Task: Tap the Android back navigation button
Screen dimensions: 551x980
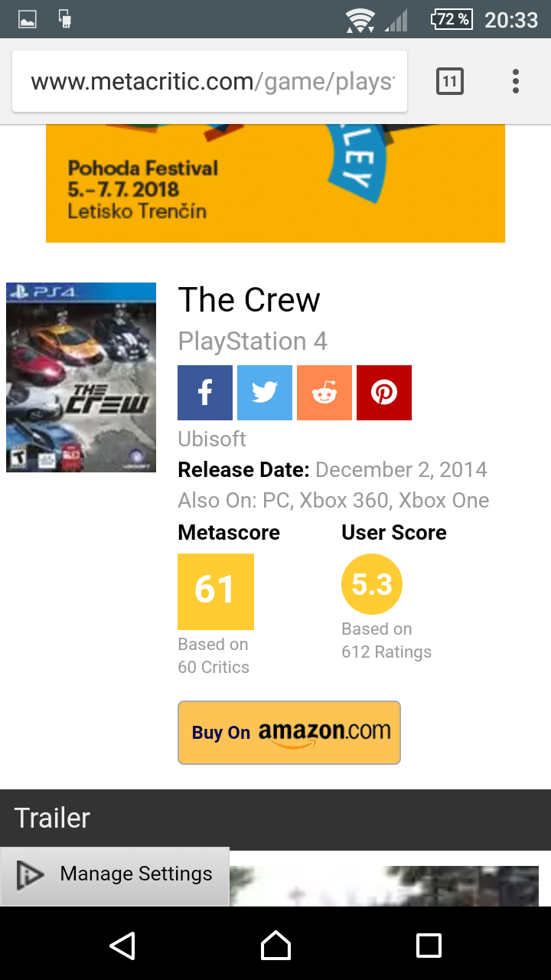Action: [x=122, y=946]
